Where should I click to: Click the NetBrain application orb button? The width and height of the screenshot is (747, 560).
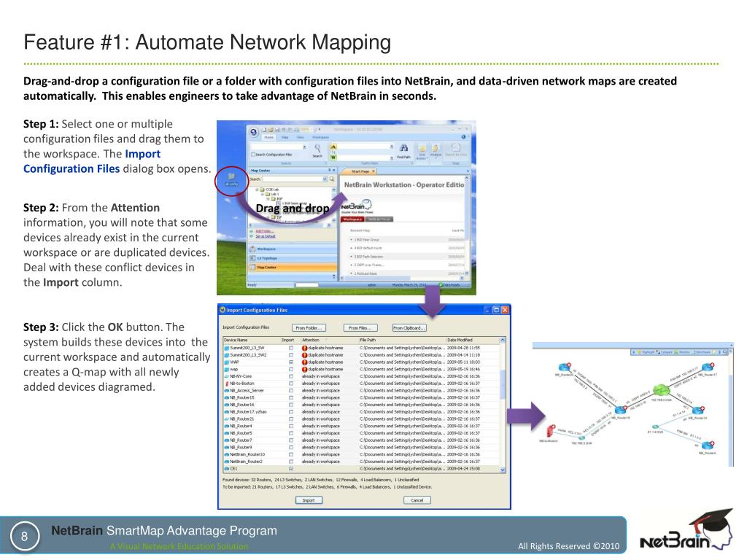coord(253,132)
